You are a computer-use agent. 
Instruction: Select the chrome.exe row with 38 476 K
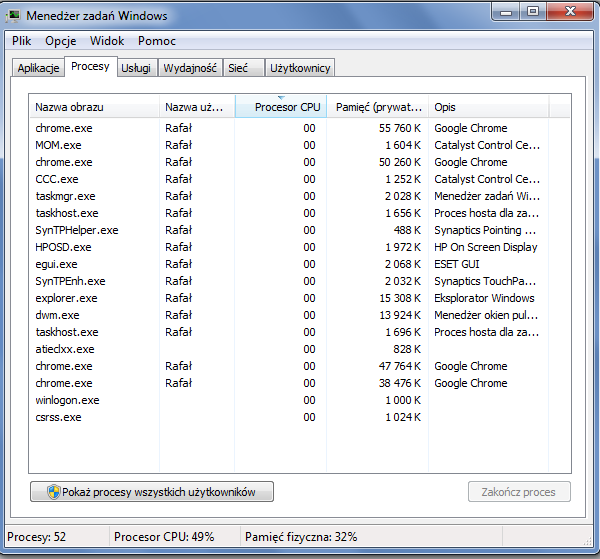click(x=300, y=383)
